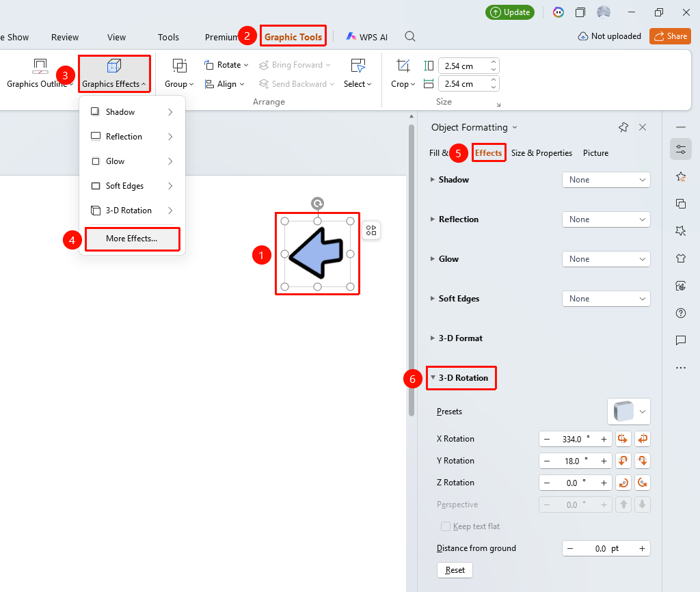This screenshot has width=700, height=592.
Task: Click the WPS AI icon
Action: pos(351,37)
